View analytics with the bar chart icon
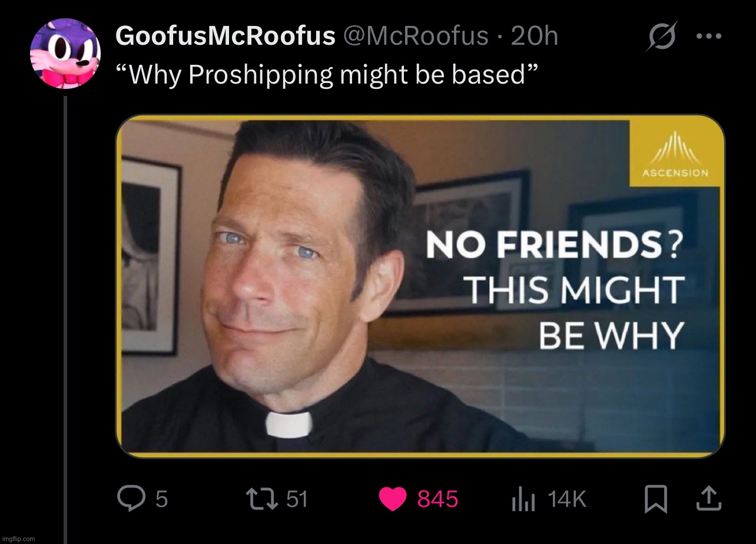The width and height of the screenshot is (756, 544). click(x=523, y=499)
